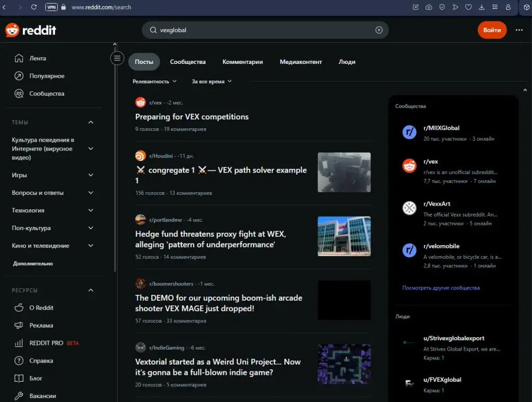Open the three-dots options menu

point(519,30)
